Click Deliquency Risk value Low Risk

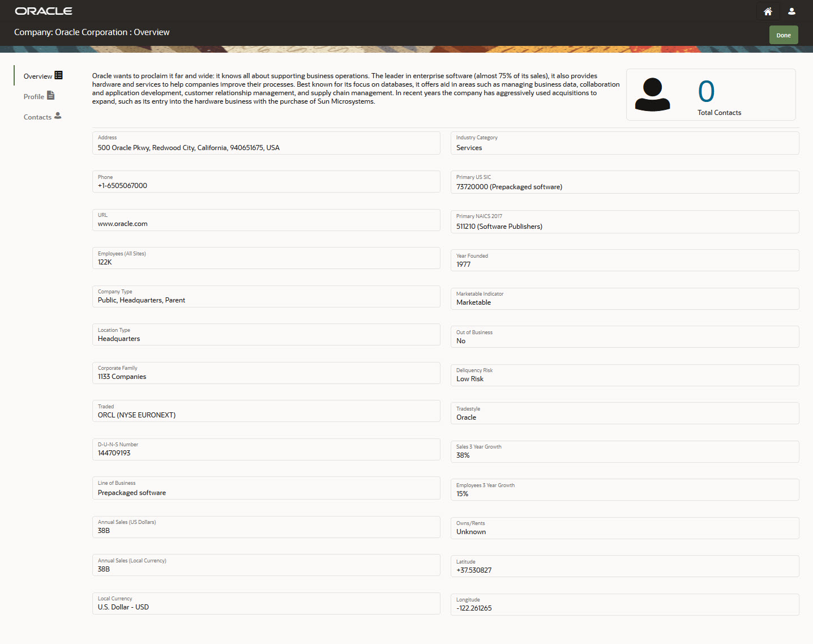[x=470, y=379]
